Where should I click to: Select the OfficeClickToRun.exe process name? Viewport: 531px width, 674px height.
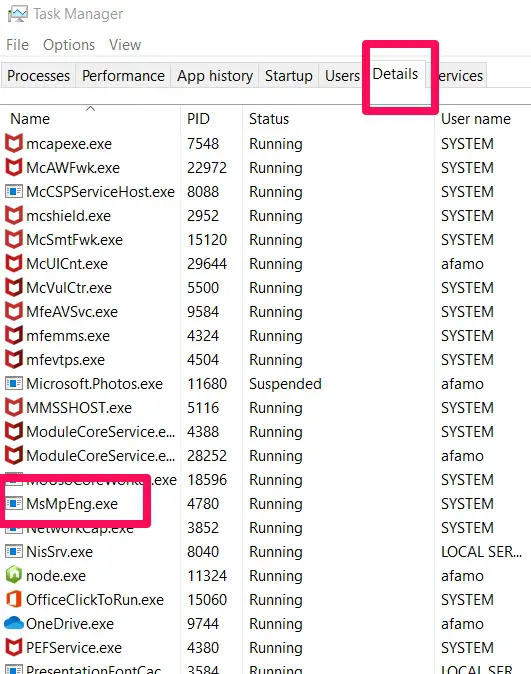95,600
